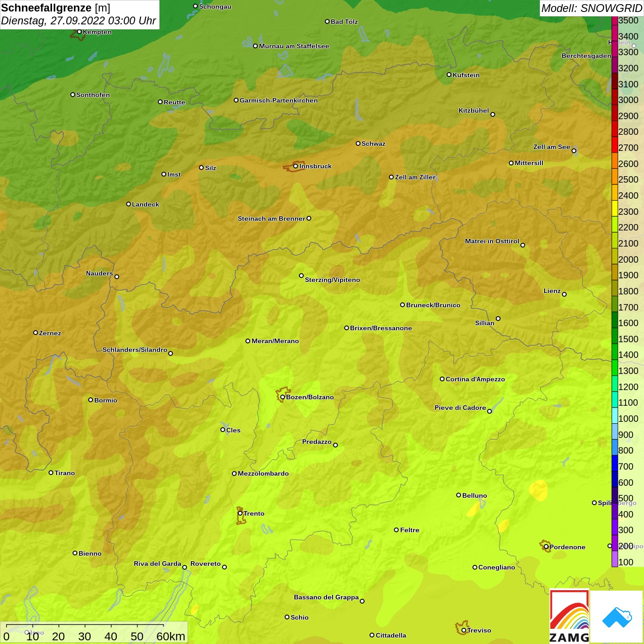Viewport: 644px width, 644px height.
Task: Click the Lienz location dot
Action: point(564,294)
